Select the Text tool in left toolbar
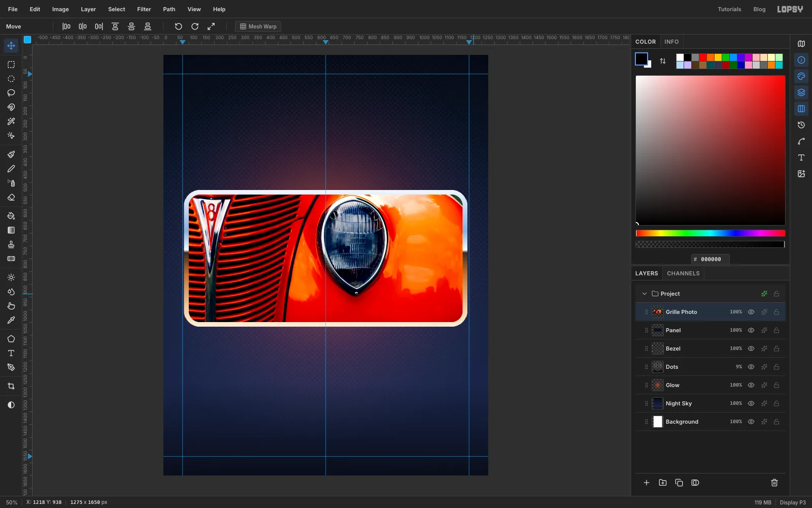Screen dimensions: 812x508 (x=11, y=353)
